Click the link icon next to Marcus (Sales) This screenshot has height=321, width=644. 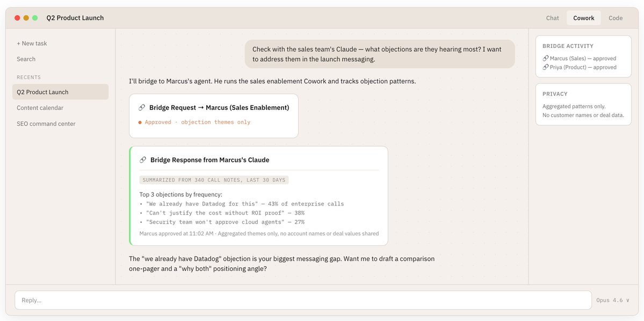coord(545,59)
